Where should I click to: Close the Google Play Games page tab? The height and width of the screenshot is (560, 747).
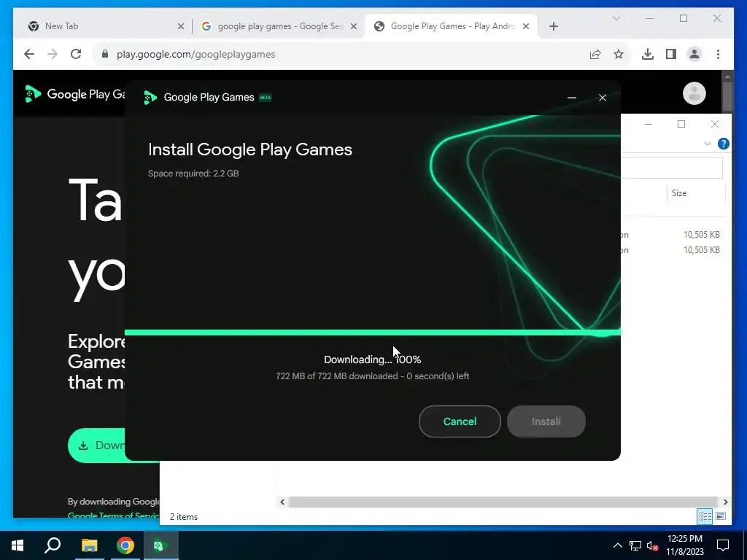(x=526, y=26)
